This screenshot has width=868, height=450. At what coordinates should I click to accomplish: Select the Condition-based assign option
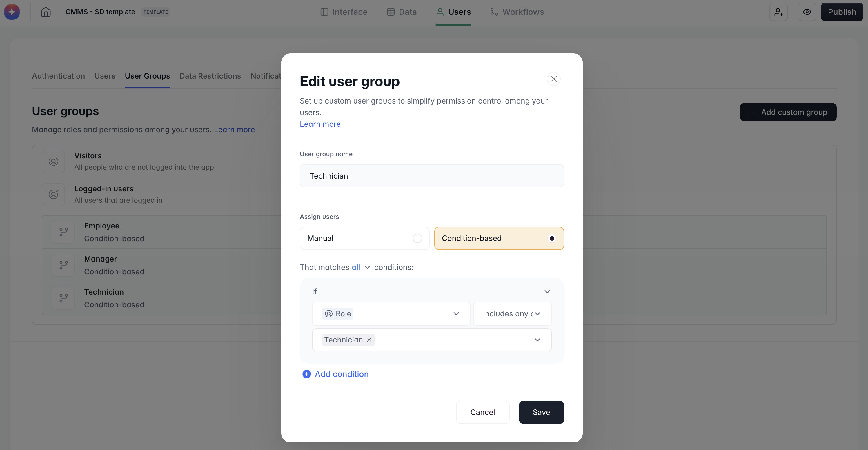point(499,238)
